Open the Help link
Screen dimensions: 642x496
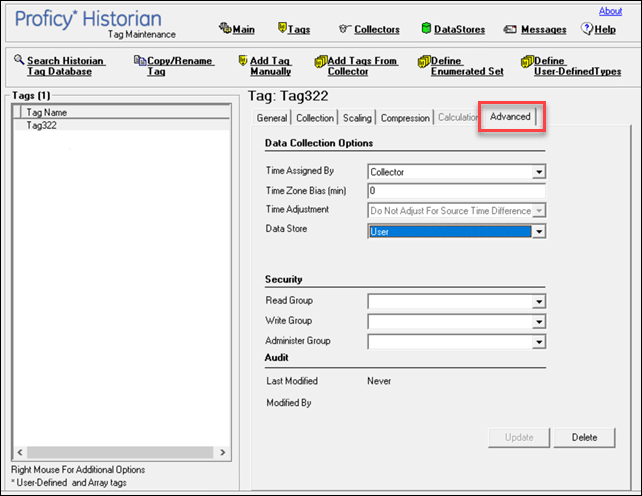(x=605, y=29)
